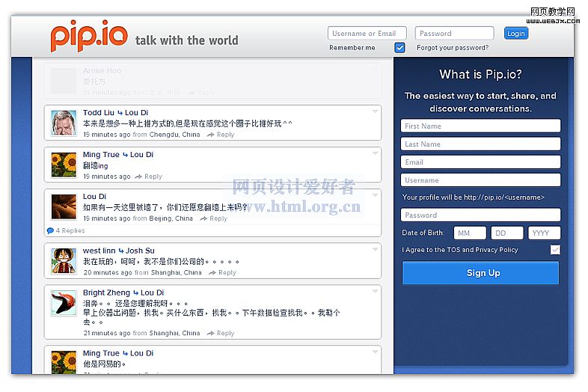Tick the I Agree to TOS checkbox

555,250
